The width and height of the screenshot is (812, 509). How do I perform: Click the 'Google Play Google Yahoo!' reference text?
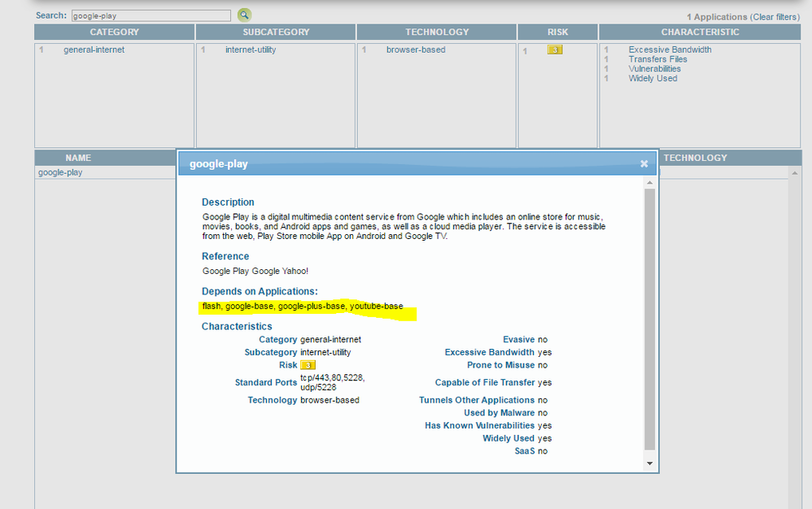pyautogui.click(x=255, y=271)
